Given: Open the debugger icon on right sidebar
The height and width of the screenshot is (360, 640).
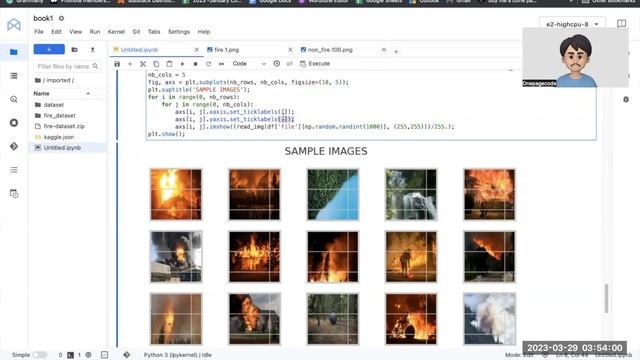Looking at the screenshot, I should [x=626, y=100].
